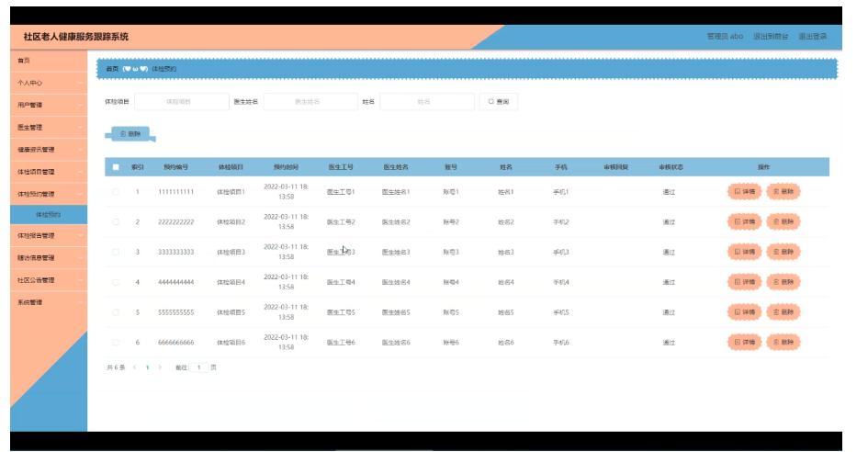The height and width of the screenshot is (452, 868).
Task: Open 详情 for row 5555555555
Action: (744, 311)
